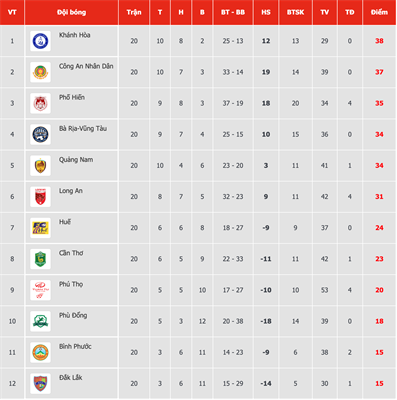Click the Cần Thơ green shield logo
397x400 pixels.
(x=40, y=259)
